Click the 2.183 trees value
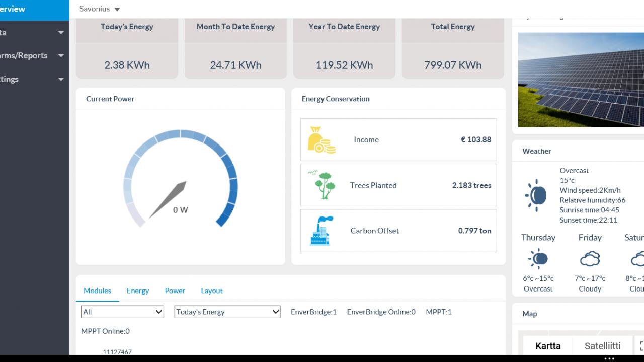Screen dimensions: 644x362 coord(472,185)
